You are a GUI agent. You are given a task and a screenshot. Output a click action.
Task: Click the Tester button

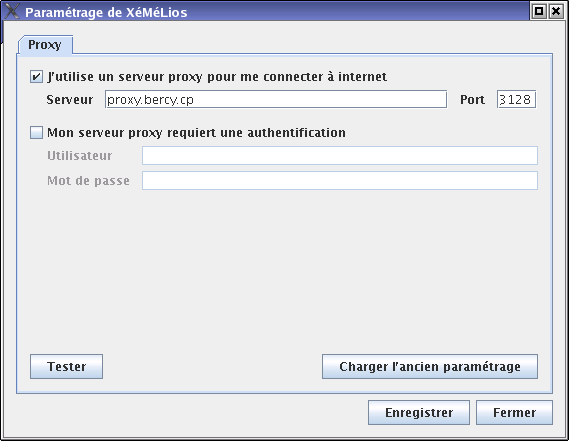66,367
